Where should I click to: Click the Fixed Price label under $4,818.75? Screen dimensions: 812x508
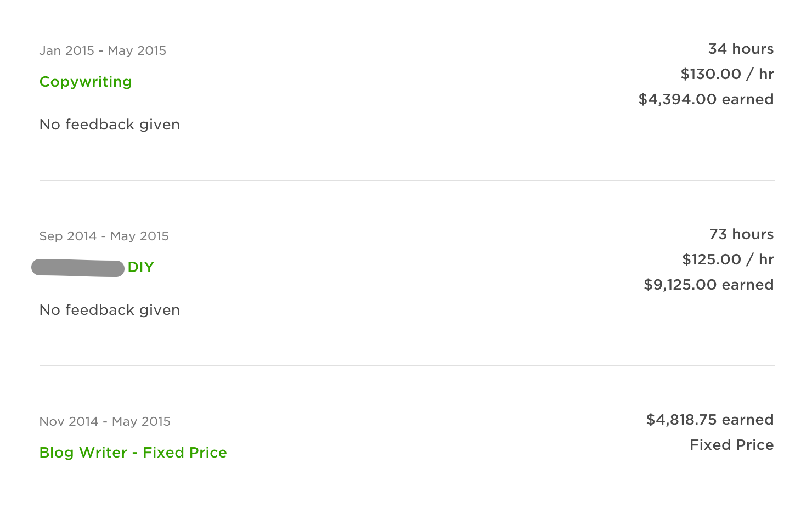[x=731, y=445]
